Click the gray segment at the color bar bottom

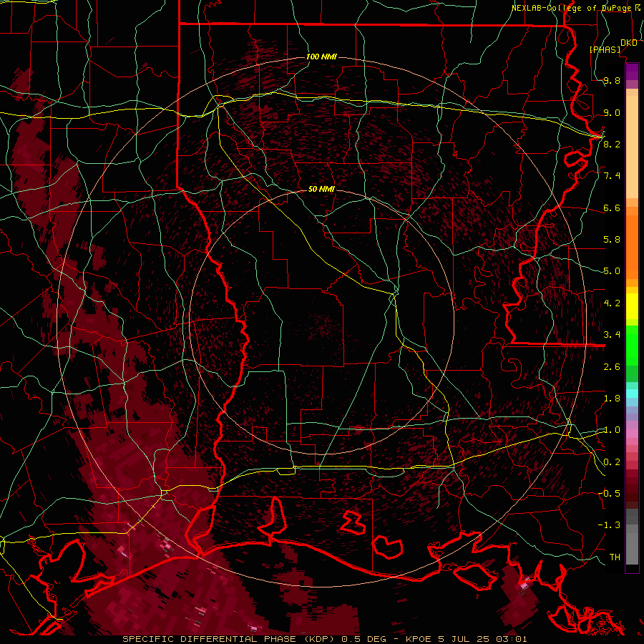point(632,548)
